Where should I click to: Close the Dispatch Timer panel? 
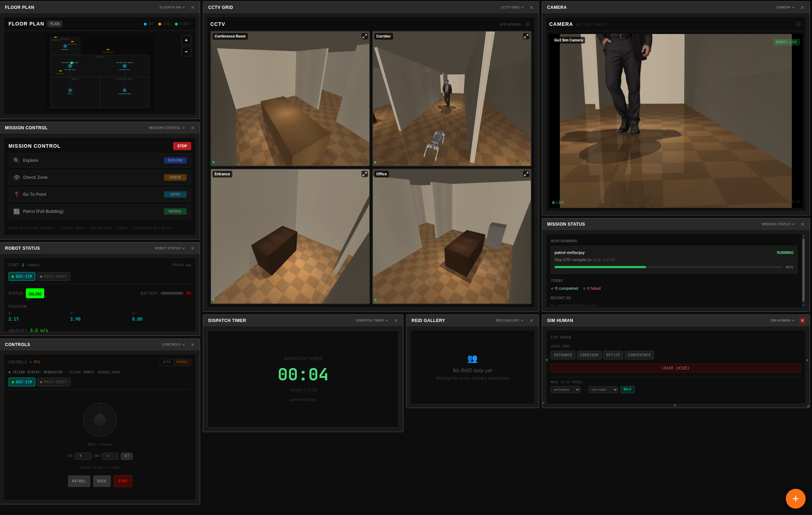[396, 321]
